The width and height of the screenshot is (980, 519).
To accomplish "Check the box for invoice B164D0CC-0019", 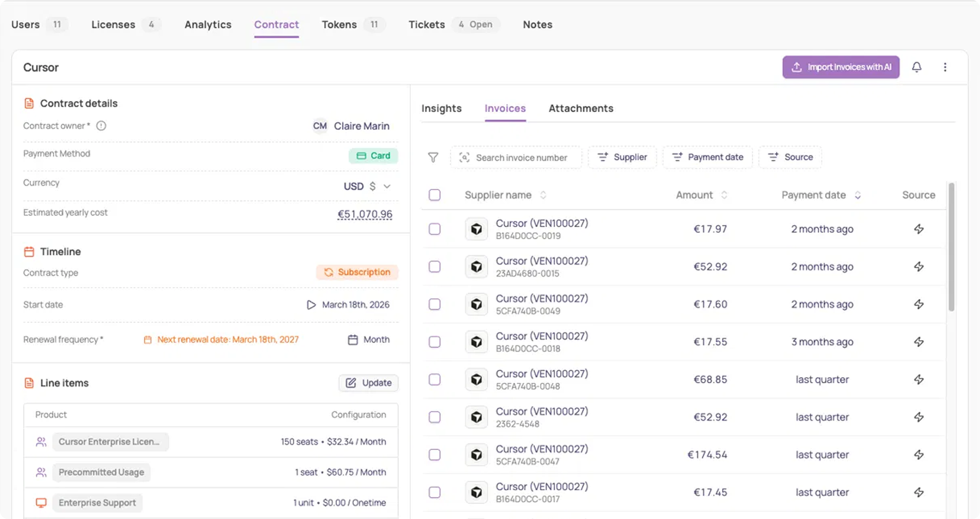I will (x=434, y=229).
